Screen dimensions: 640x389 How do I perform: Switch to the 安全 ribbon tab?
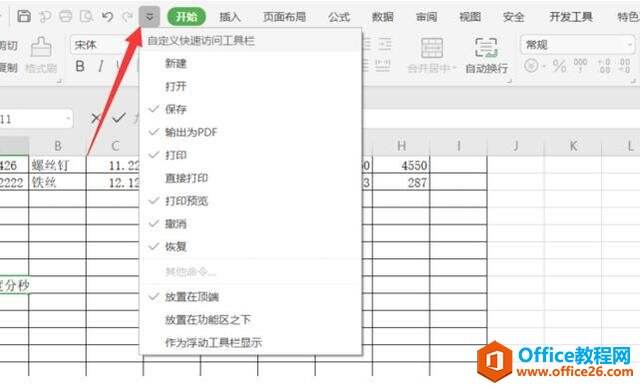513,17
